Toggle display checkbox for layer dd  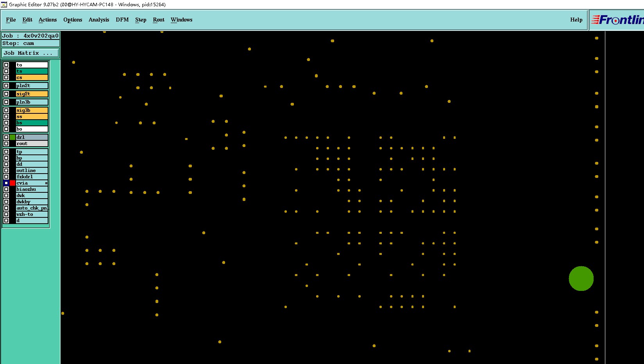6,164
